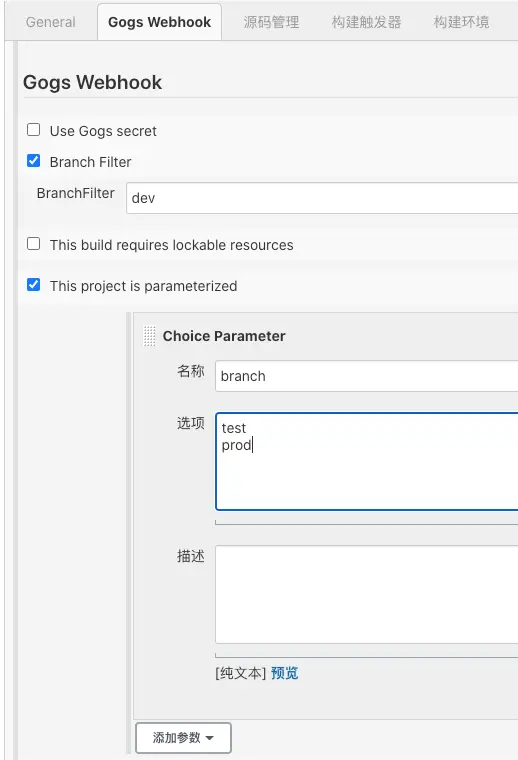The width and height of the screenshot is (518, 760).
Task: Switch to the General tab
Action: pyautogui.click(x=51, y=22)
